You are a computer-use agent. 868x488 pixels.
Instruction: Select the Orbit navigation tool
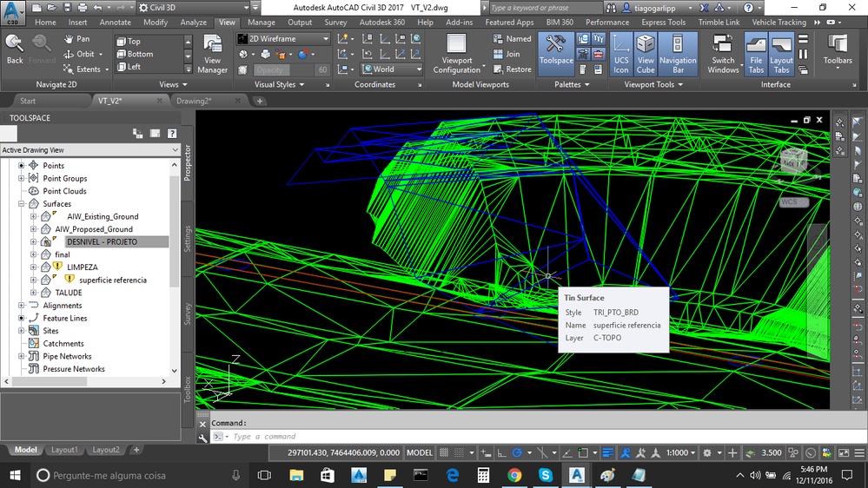(83, 54)
